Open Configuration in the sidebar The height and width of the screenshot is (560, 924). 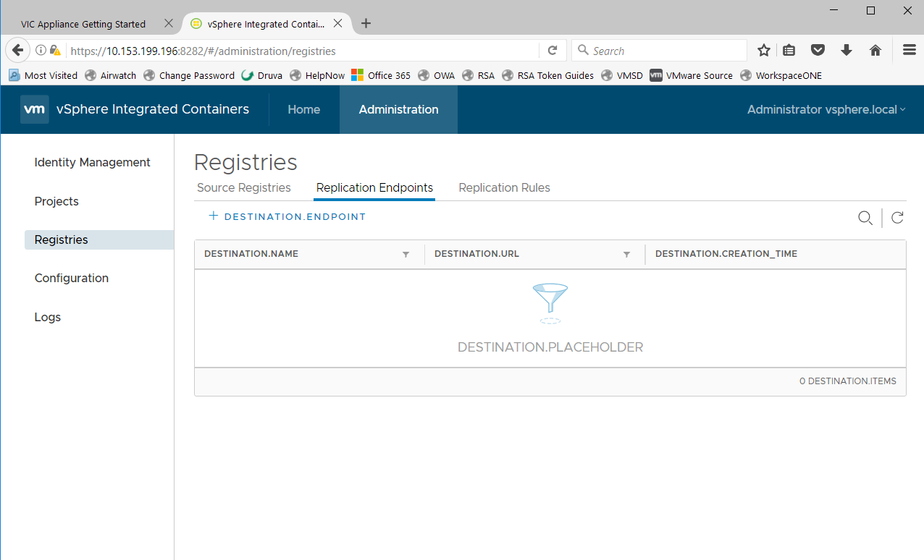point(72,278)
